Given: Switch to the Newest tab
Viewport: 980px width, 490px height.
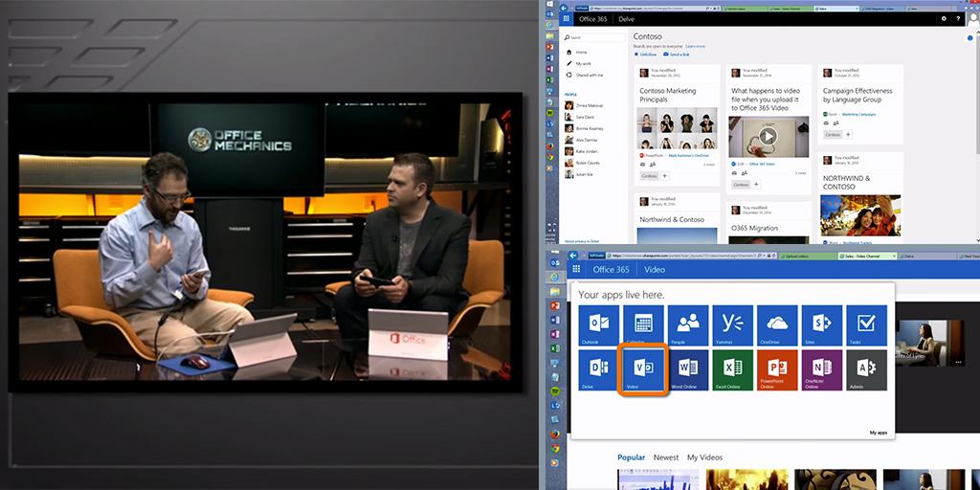Looking at the screenshot, I should 666,457.
